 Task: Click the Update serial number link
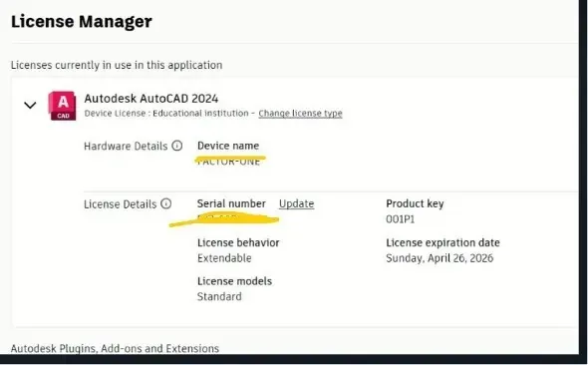pyautogui.click(x=296, y=203)
